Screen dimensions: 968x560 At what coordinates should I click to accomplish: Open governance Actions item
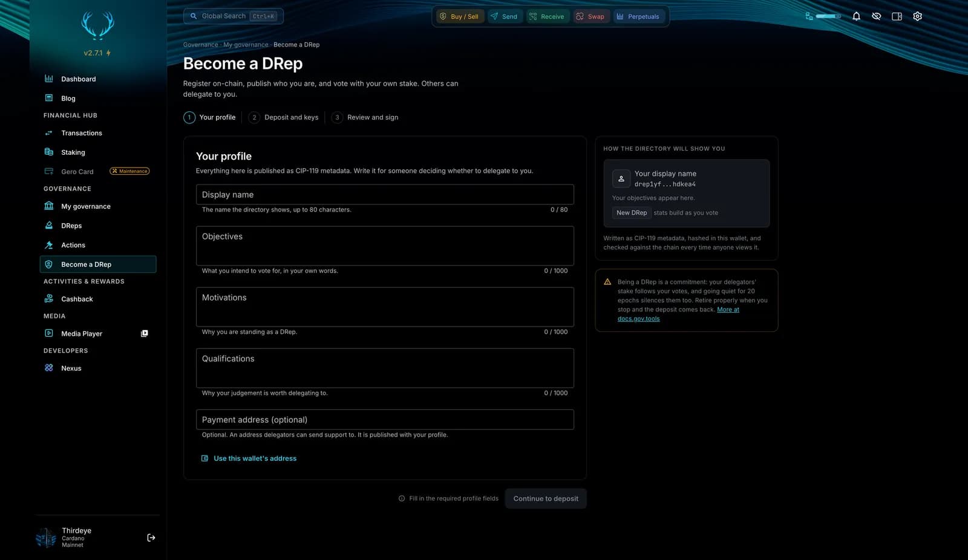98,245
